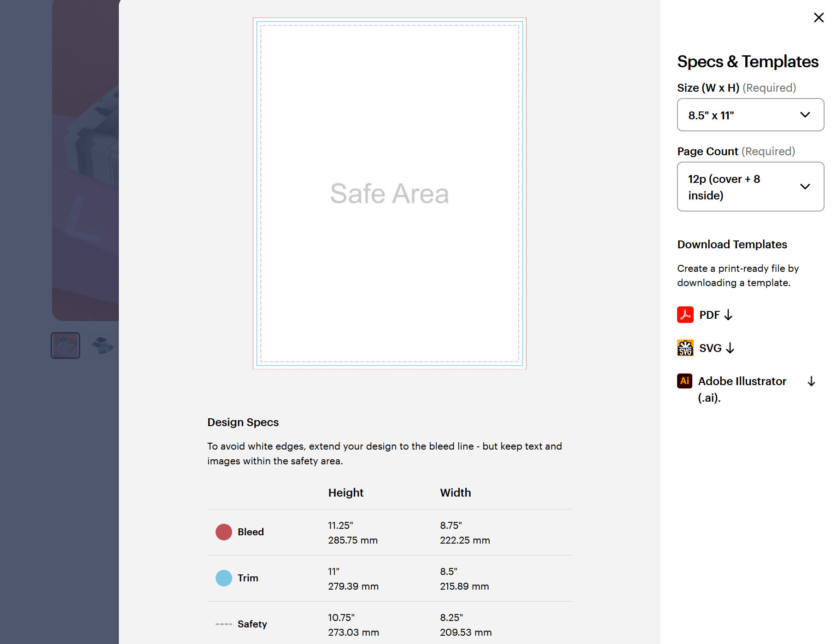Click the dimmed product image behind panel
This screenshot has width=836, height=644.
pos(85,160)
